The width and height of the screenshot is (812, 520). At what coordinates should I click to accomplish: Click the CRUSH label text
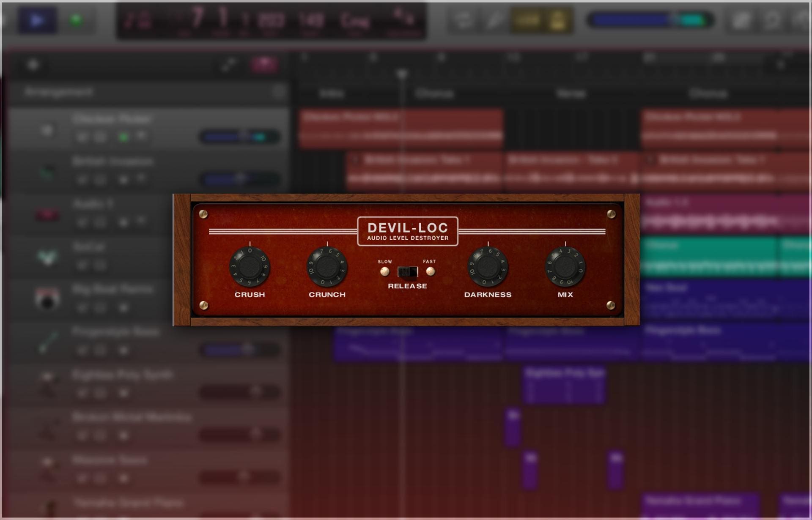(250, 295)
